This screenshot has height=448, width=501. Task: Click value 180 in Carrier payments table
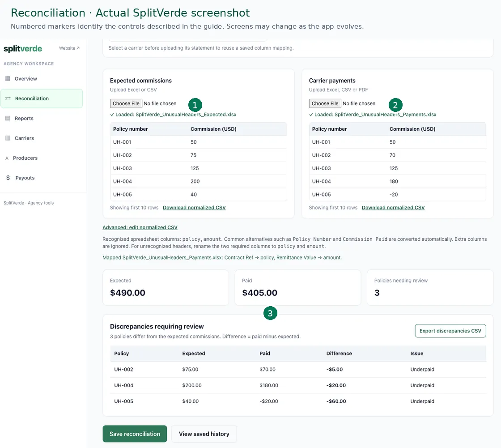coord(394,181)
